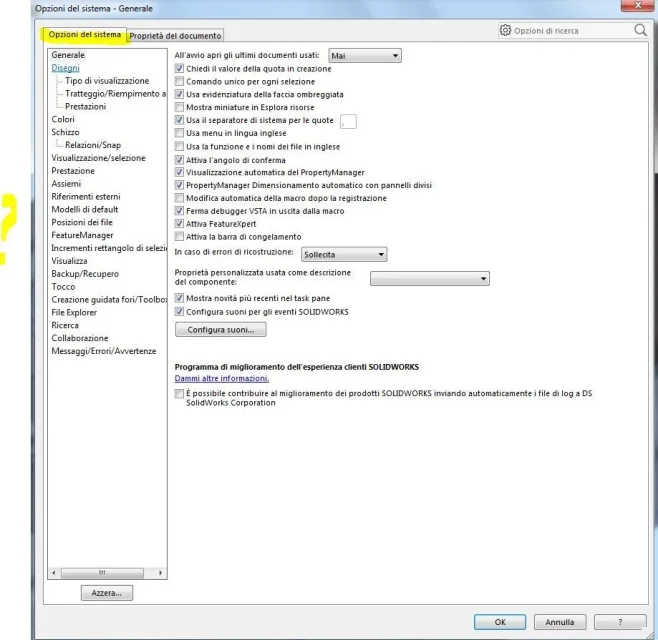Select Incrementi rettangolo di selezione item
The width and height of the screenshot is (658, 640).
pos(109,248)
